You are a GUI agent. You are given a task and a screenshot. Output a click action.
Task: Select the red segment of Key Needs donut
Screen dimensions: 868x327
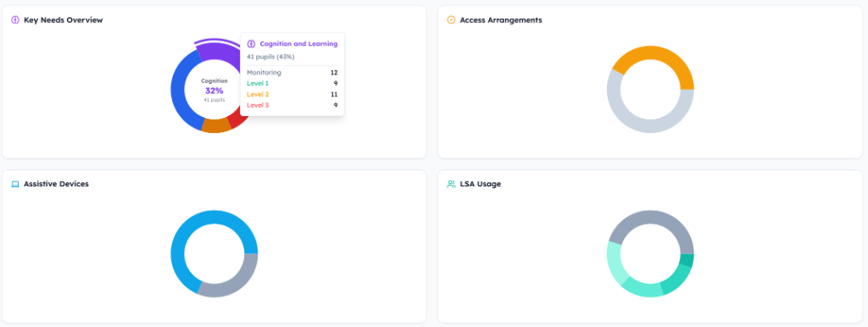coord(237,119)
